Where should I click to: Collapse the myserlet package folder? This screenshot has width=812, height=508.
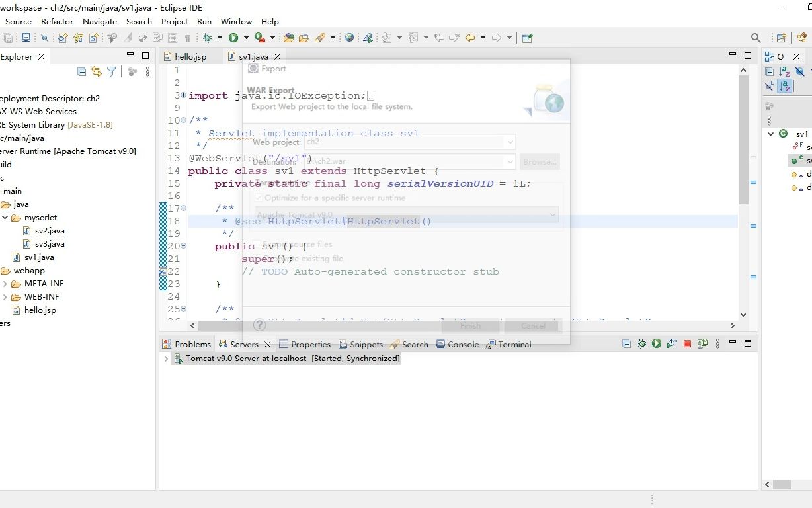click(x=5, y=218)
